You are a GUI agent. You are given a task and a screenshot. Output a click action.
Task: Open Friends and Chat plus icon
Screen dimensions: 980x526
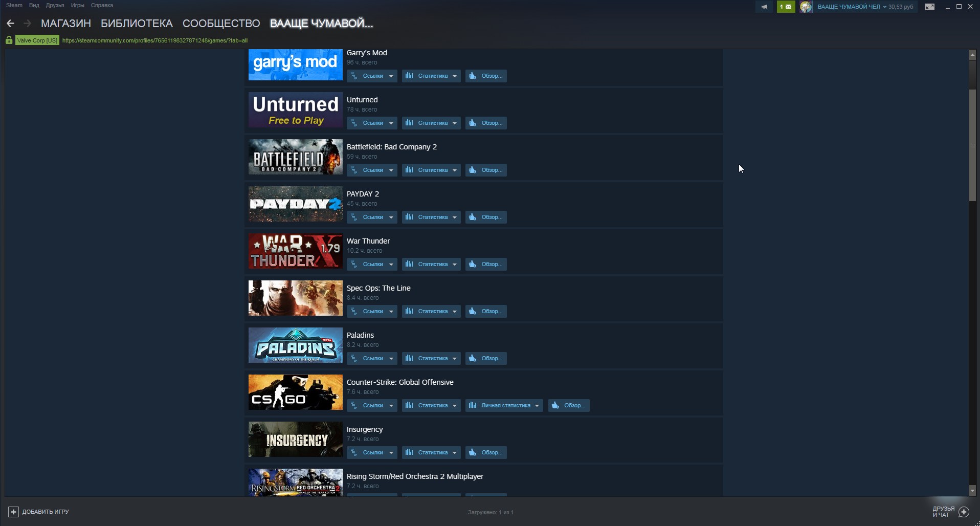click(964, 512)
